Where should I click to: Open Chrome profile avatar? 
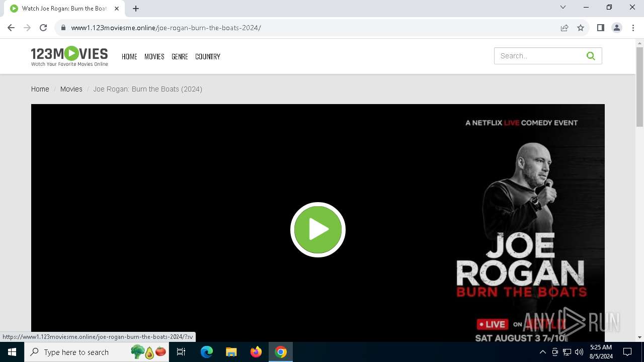616,28
